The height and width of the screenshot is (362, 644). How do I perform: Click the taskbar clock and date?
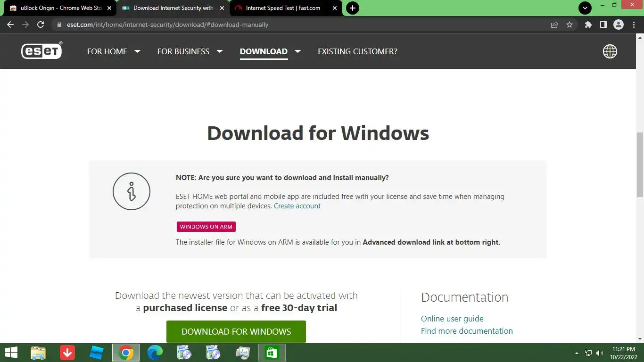tap(625, 353)
